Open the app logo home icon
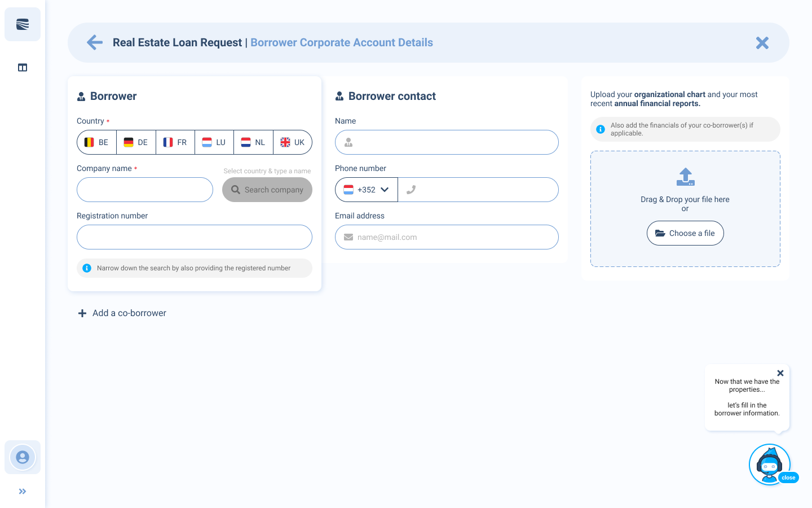 (x=23, y=24)
